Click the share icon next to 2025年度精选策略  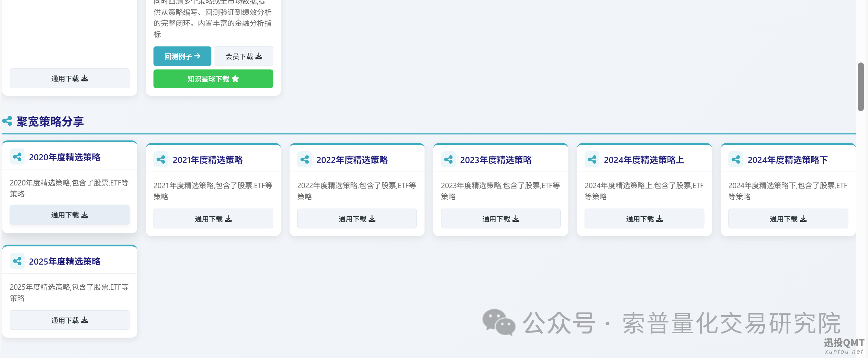click(x=17, y=261)
